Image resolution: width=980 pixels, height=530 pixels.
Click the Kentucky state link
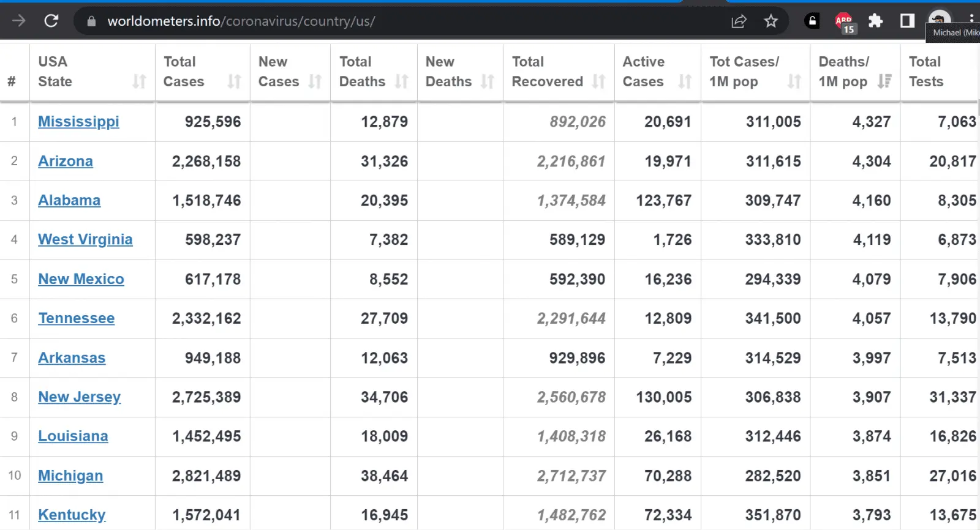[72, 515]
